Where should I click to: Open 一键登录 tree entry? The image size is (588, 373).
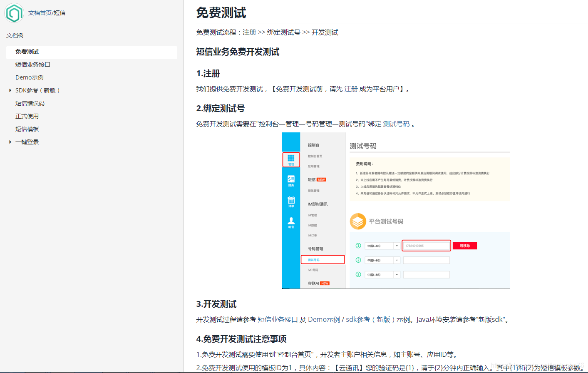tap(27, 142)
